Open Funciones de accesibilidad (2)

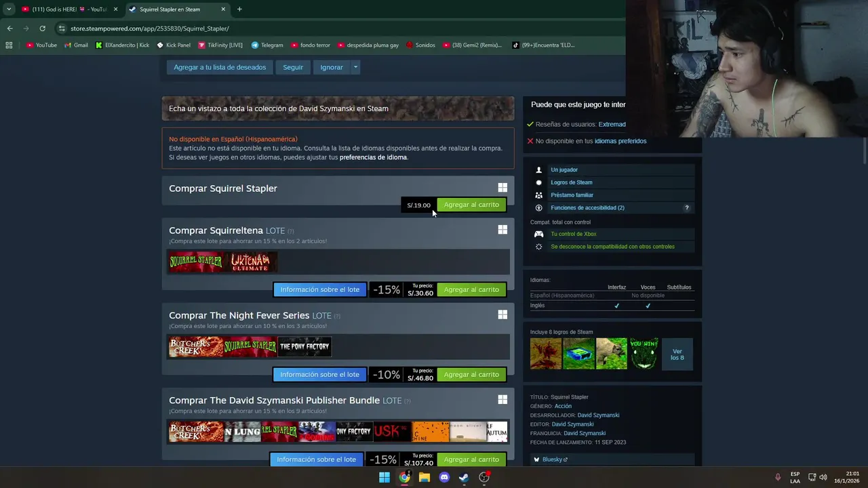pyautogui.click(x=587, y=208)
